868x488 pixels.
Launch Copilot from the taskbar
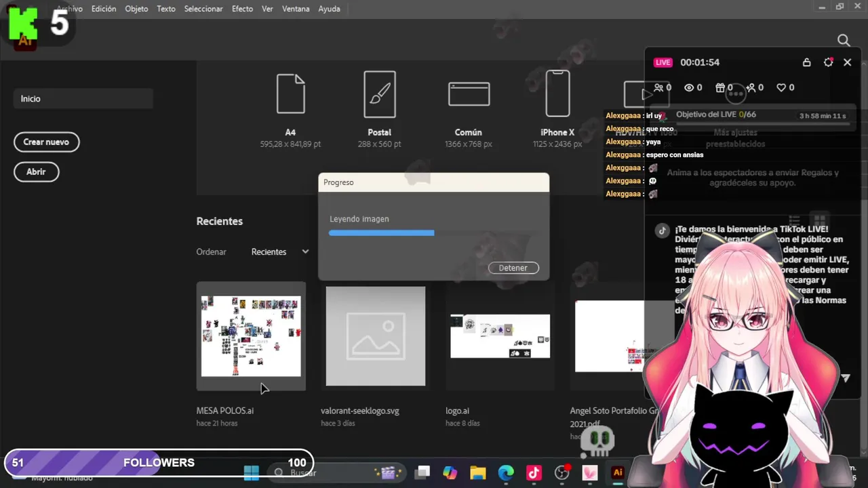click(x=450, y=473)
